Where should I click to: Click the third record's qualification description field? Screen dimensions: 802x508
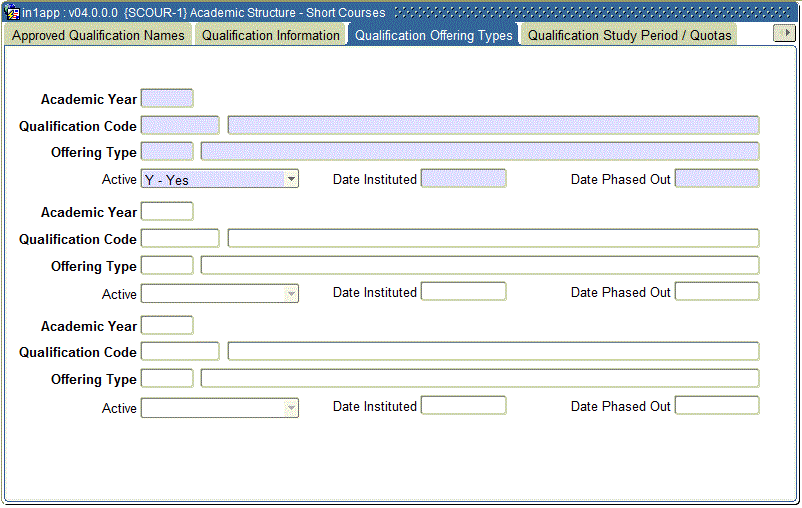tap(493, 351)
